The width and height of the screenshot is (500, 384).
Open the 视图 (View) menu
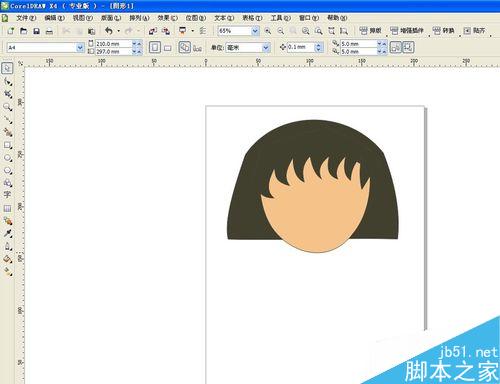point(83,18)
